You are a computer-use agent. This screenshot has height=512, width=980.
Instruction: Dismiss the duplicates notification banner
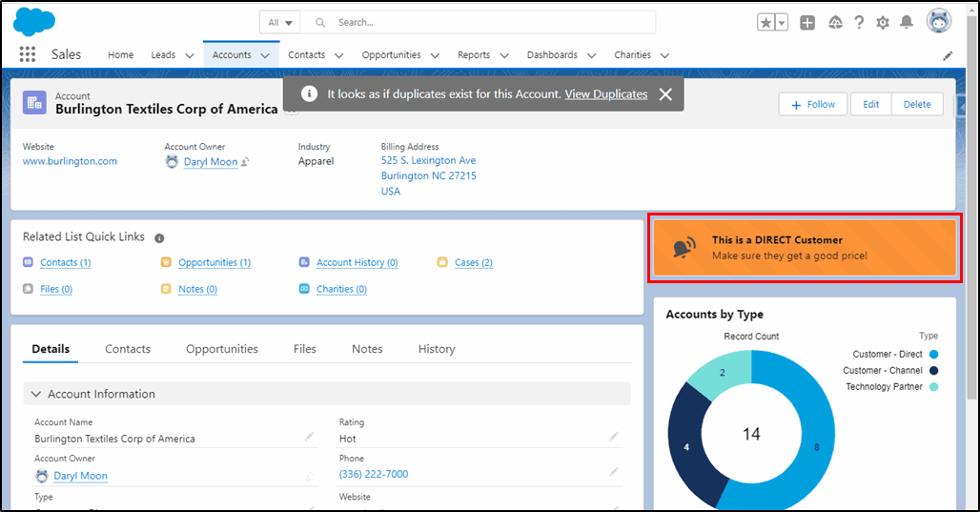pos(665,93)
